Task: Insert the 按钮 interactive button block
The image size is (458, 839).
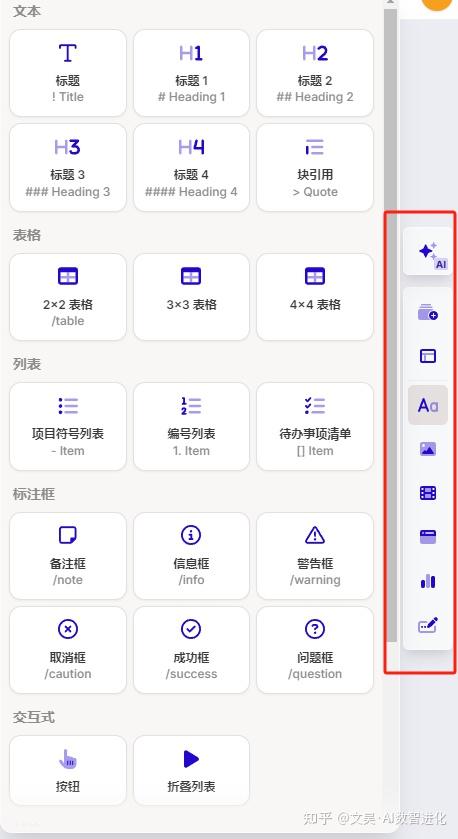Action: [68, 771]
